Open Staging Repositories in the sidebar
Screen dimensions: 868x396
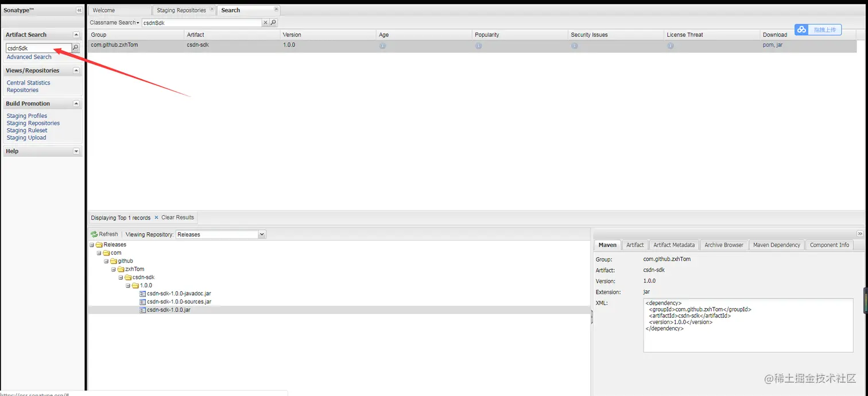pos(33,123)
